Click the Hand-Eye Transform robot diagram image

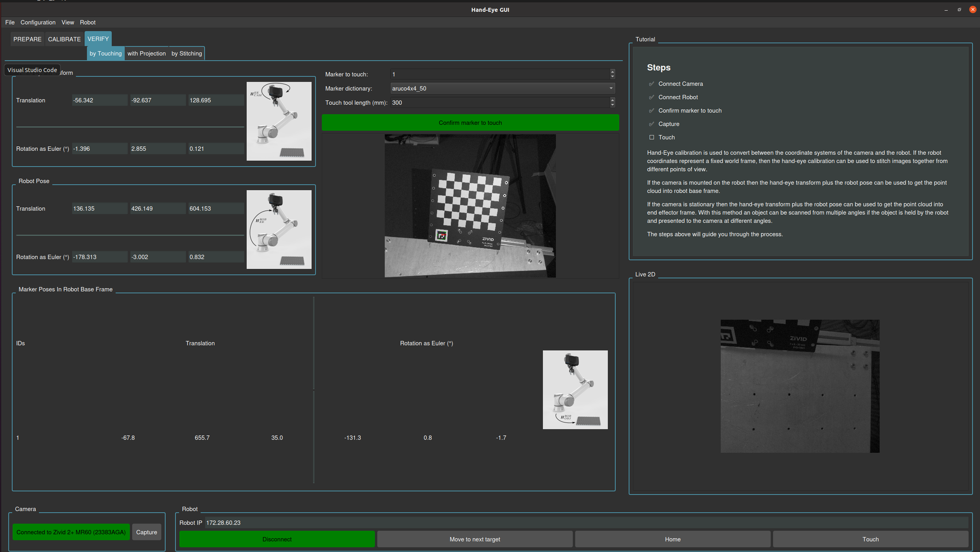pyautogui.click(x=279, y=121)
